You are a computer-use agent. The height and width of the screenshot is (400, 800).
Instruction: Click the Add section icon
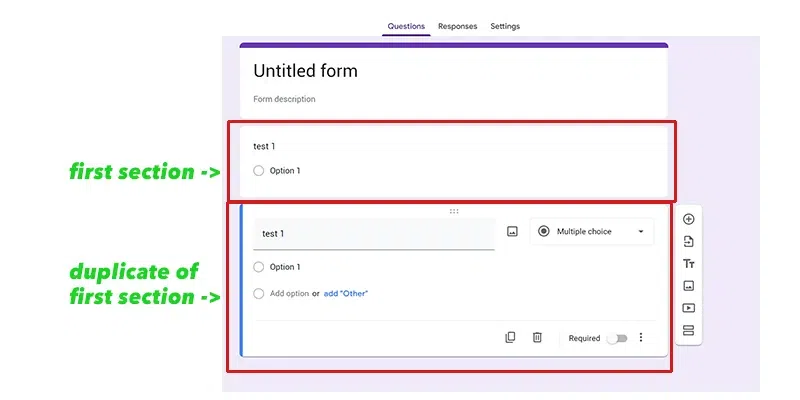[688, 330]
